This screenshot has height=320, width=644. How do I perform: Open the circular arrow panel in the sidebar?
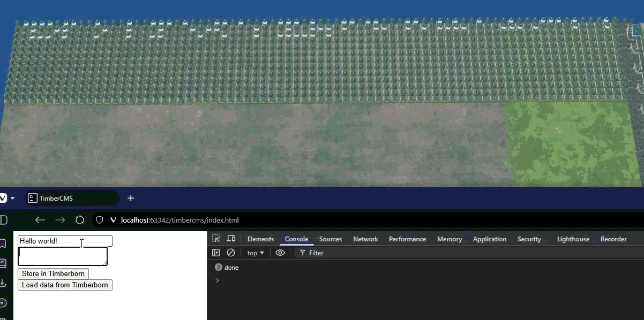pyautogui.click(x=3, y=303)
